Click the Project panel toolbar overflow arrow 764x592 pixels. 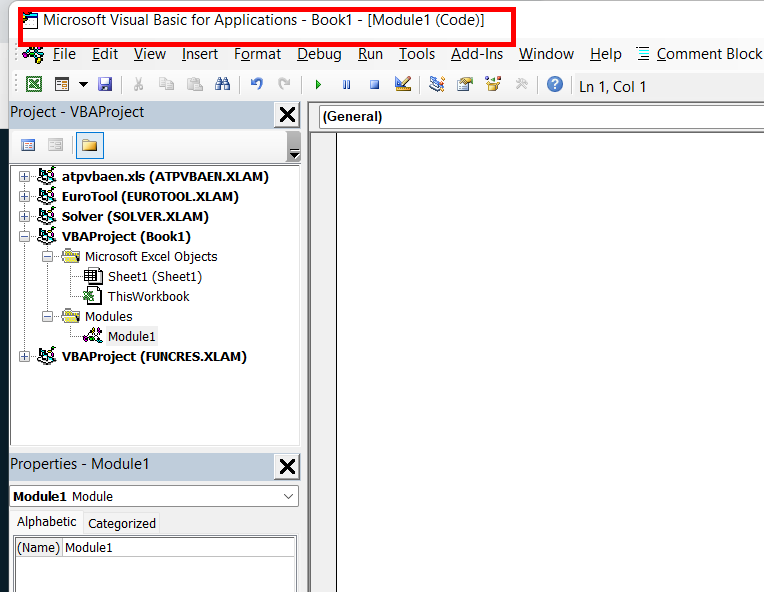pos(294,146)
